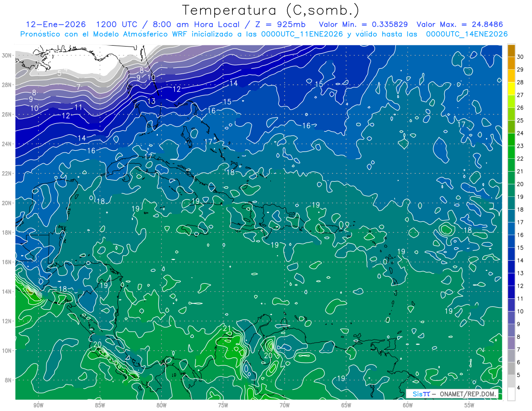Click the 'Valor Min. = 0.335829' text
The height and width of the screenshot is (411, 532).
[364, 24]
